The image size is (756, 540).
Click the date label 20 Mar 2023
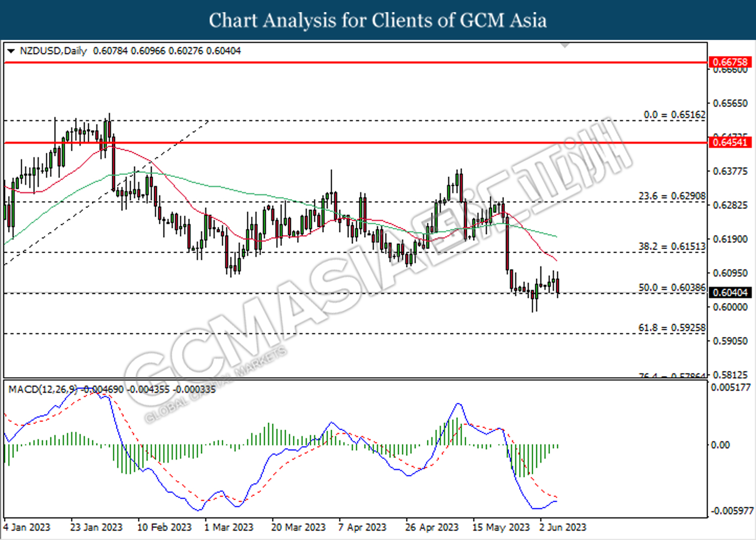pyautogui.click(x=298, y=527)
